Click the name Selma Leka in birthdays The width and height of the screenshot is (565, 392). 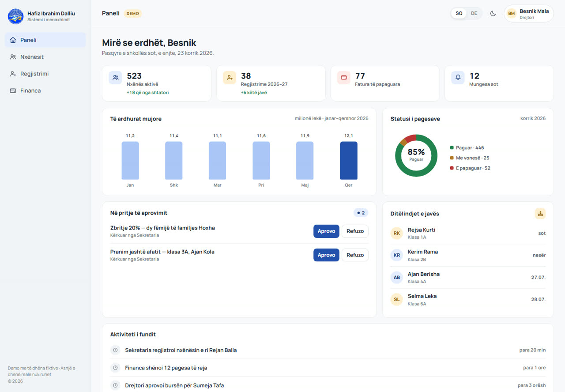point(422,296)
